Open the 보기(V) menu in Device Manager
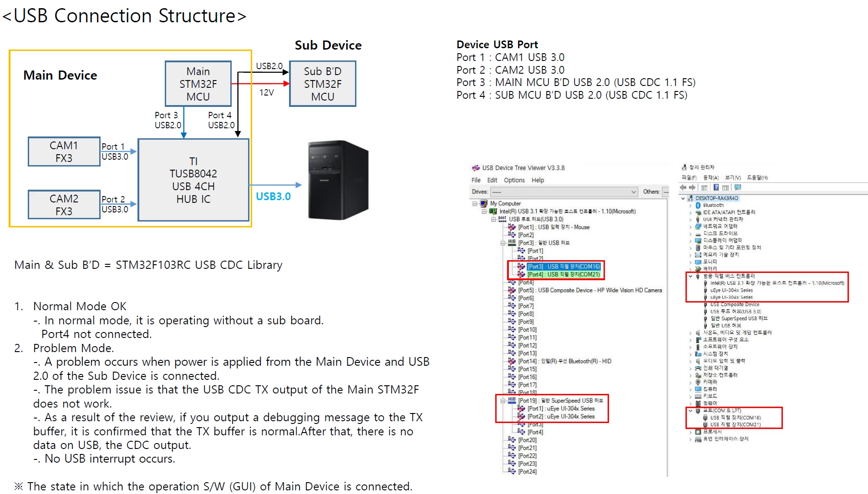868x494 pixels. pos(733,178)
